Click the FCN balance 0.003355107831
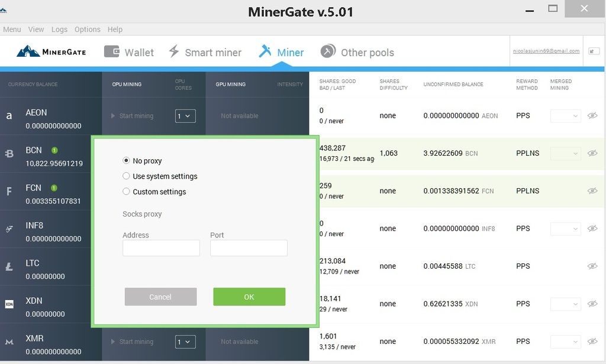 53,201
